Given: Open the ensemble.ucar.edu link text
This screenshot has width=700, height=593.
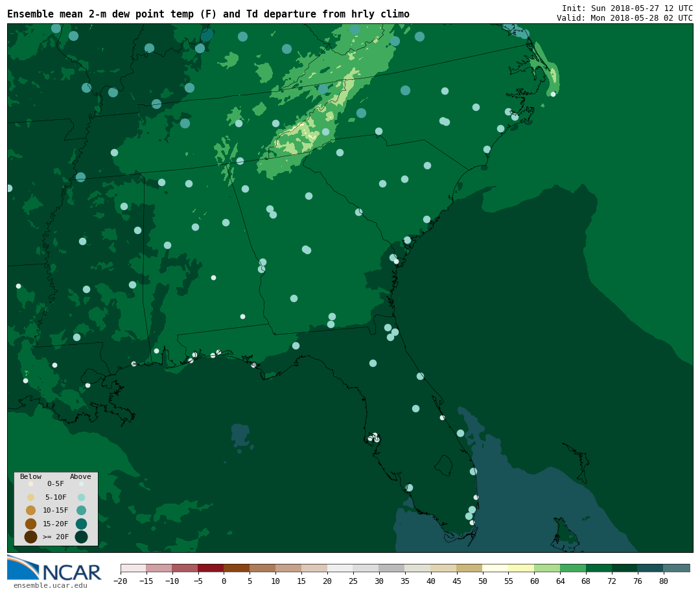Looking at the screenshot, I should (51, 585).
